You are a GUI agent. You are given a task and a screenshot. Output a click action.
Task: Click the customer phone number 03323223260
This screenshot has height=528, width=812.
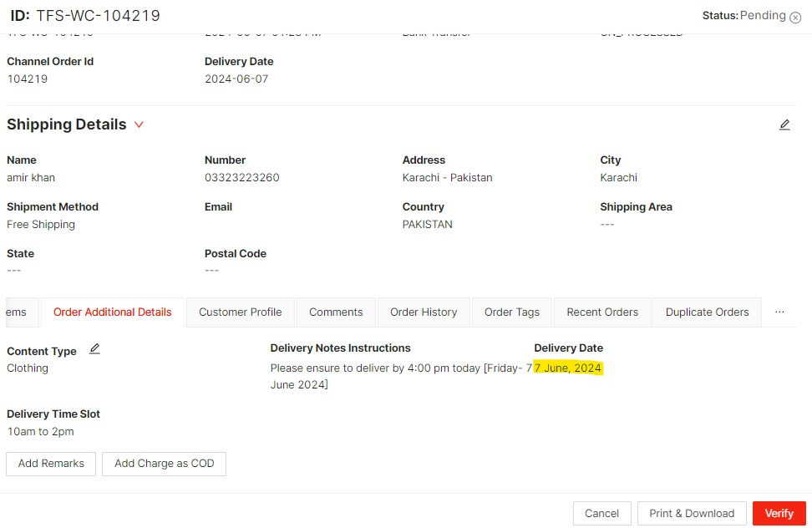tap(242, 178)
